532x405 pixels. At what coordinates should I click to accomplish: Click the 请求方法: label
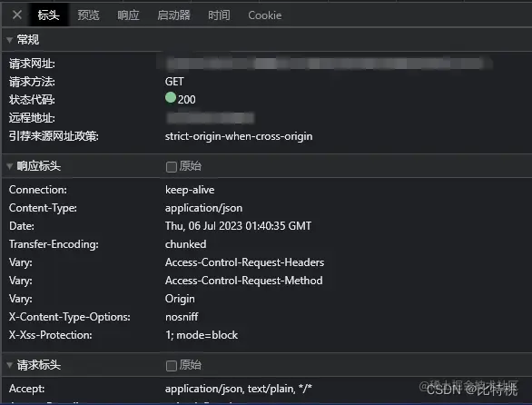(x=32, y=82)
